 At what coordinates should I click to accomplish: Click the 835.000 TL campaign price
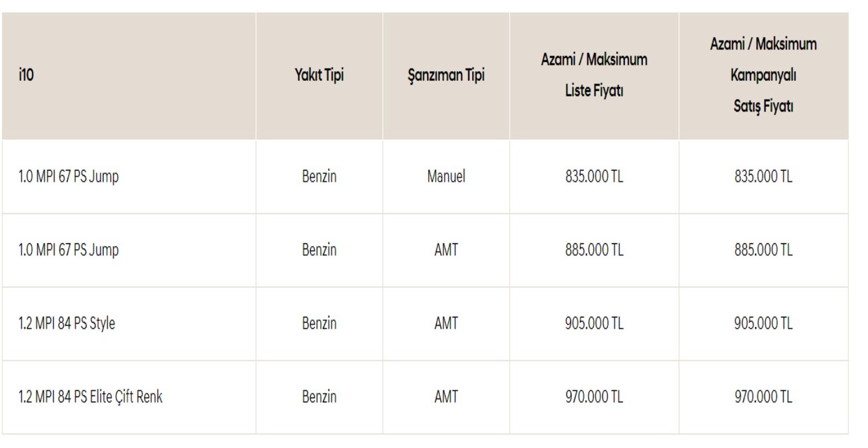coord(763,176)
